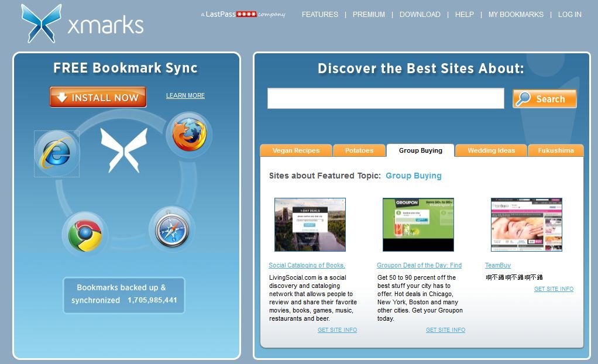This screenshot has height=364, width=598.
Task: Get site info for TeamBuy
Action: point(554,289)
